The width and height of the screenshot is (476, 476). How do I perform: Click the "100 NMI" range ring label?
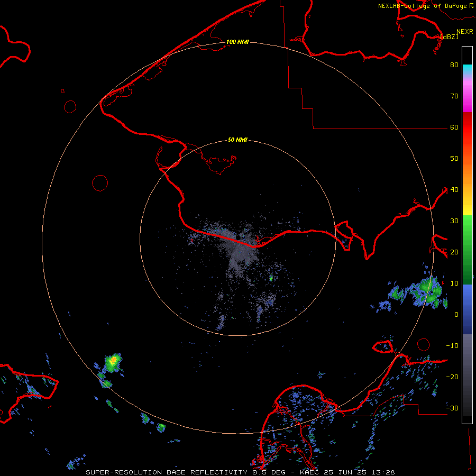point(237,42)
